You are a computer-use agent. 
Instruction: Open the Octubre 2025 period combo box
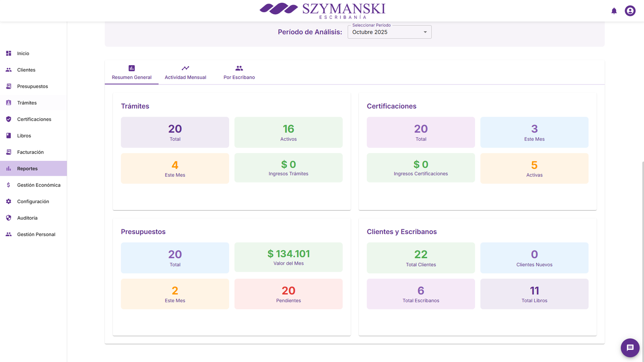(x=384, y=32)
